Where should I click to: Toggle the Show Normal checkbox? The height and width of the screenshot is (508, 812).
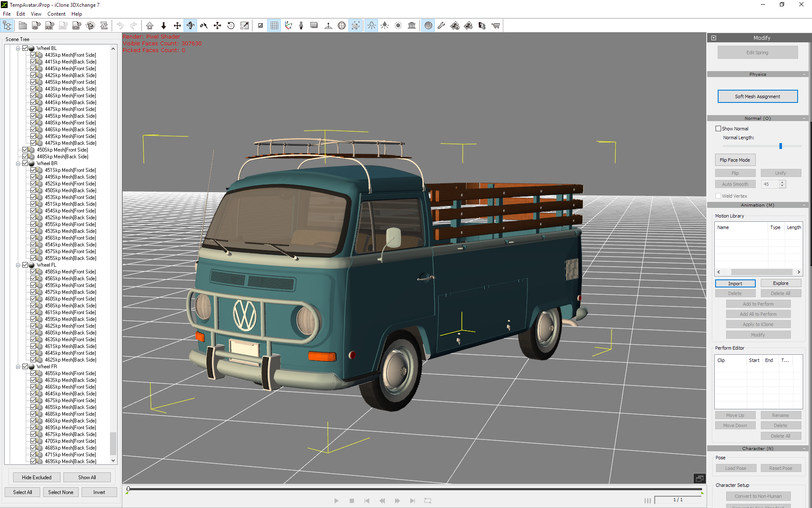tap(718, 129)
